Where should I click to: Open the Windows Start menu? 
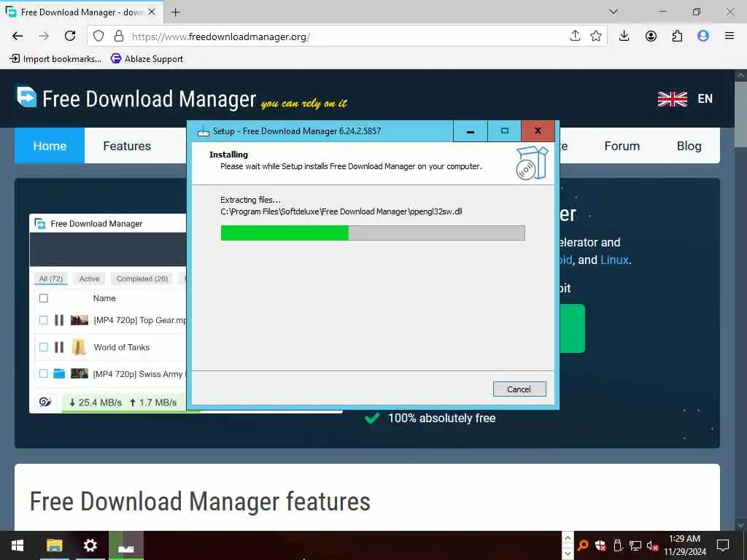coord(18,545)
